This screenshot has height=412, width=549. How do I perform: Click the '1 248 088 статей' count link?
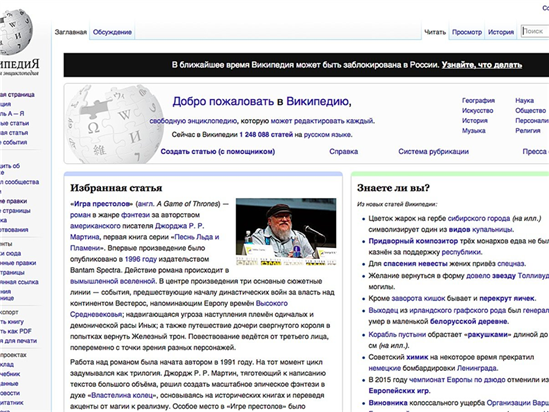pos(266,135)
